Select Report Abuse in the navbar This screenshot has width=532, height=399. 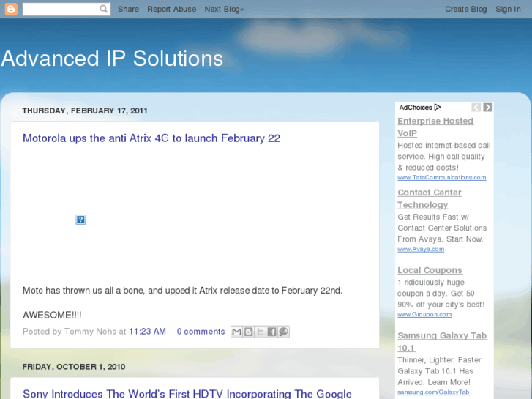click(172, 10)
